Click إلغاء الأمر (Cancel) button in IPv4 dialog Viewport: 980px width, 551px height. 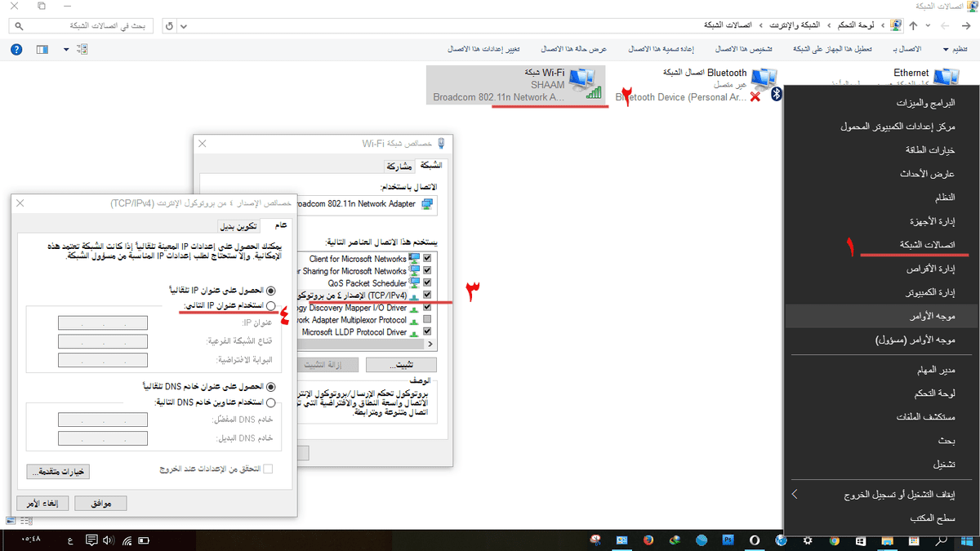(x=42, y=503)
